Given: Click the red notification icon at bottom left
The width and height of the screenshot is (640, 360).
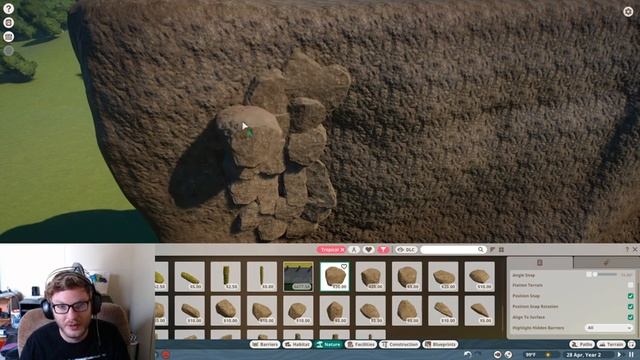Looking at the screenshot, I should [166, 355].
